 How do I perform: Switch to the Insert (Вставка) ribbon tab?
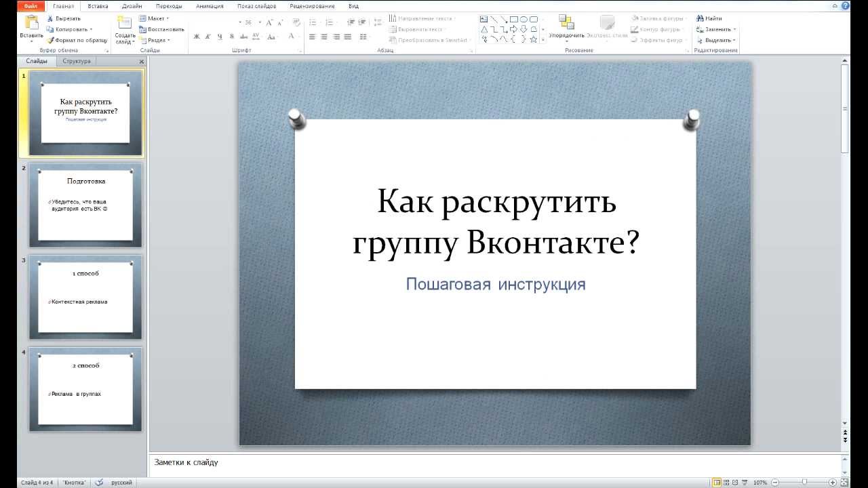[x=98, y=5]
